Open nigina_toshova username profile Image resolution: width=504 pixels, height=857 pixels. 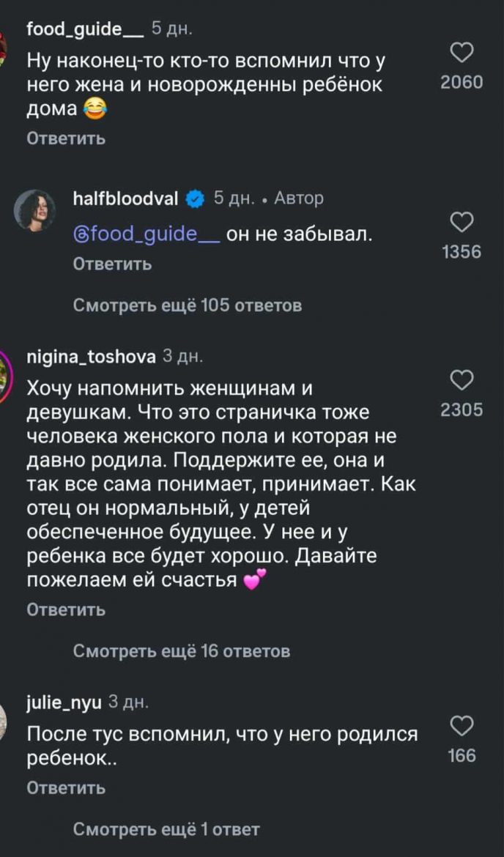point(91,357)
